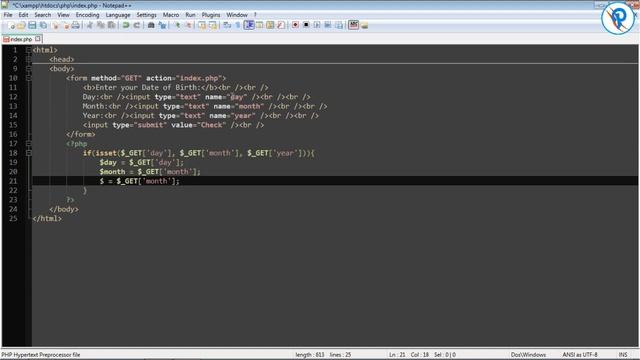Open the user defined language icon
640x360 pixels.
tap(260, 25)
